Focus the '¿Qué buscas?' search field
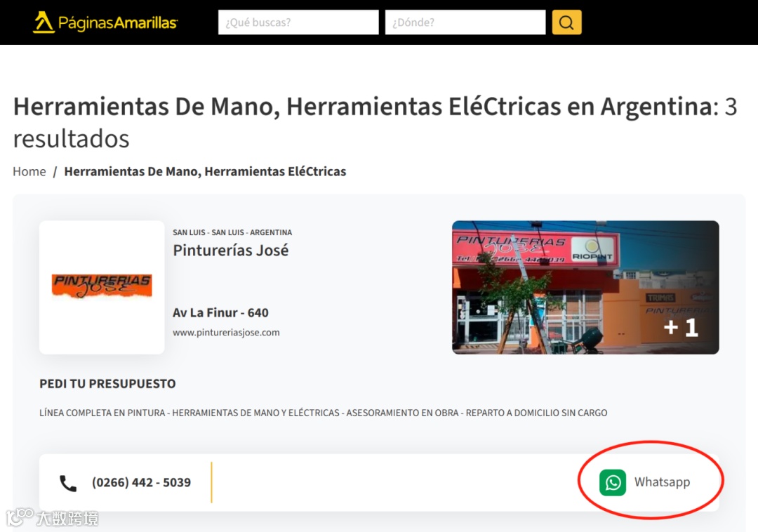This screenshot has width=758, height=532. click(298, 22)
